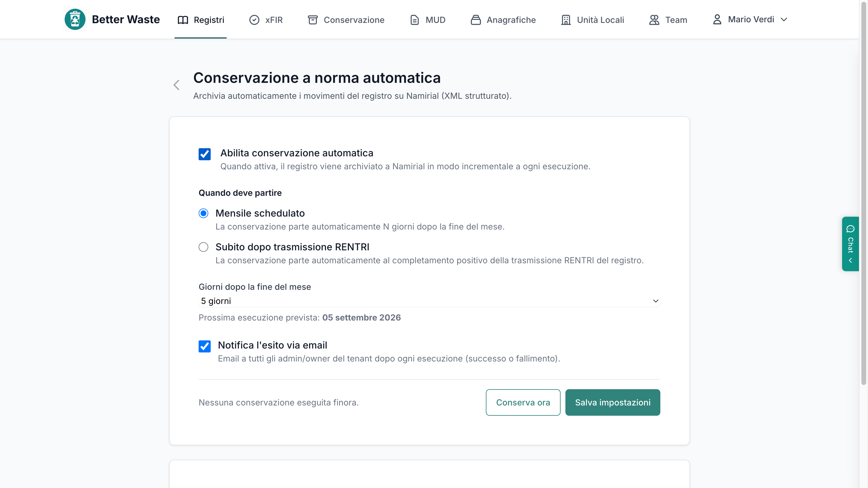
Task: Open the Registri tab
Action: pos(200,20)
